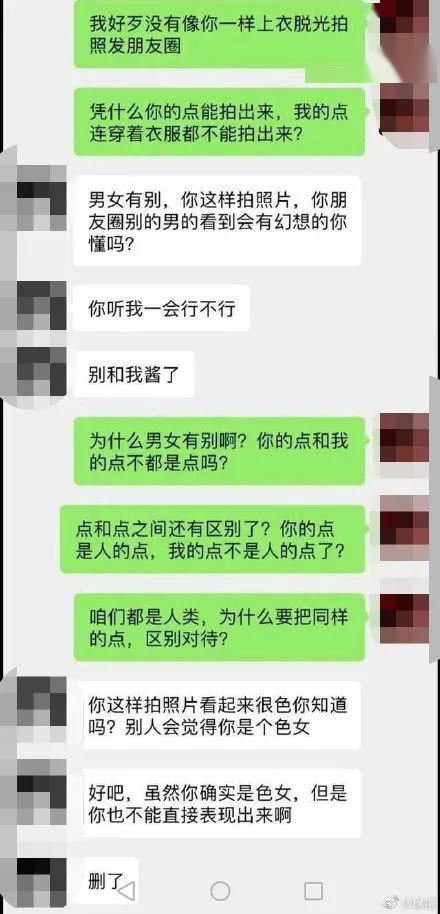The image size is (440, 914).
Task: Tap the Android recent apps square
Action: [x=314, y=891]
